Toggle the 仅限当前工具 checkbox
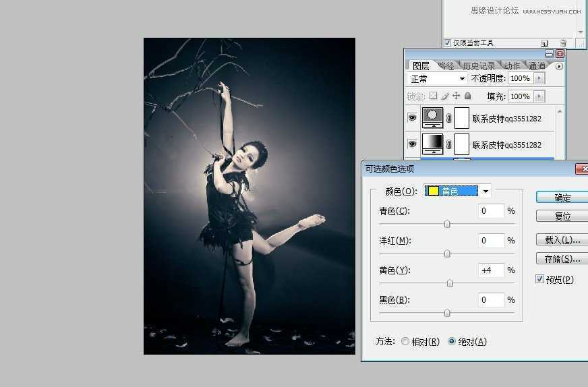Image resolution: width=588 pixels, height=387 pixels. [447, 42]
